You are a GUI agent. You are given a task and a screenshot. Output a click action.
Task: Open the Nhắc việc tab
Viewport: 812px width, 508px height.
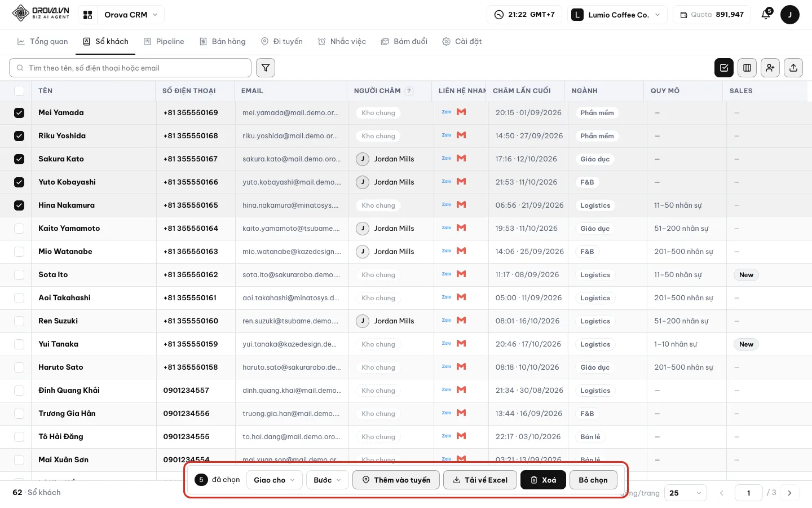tap(342, 41)
